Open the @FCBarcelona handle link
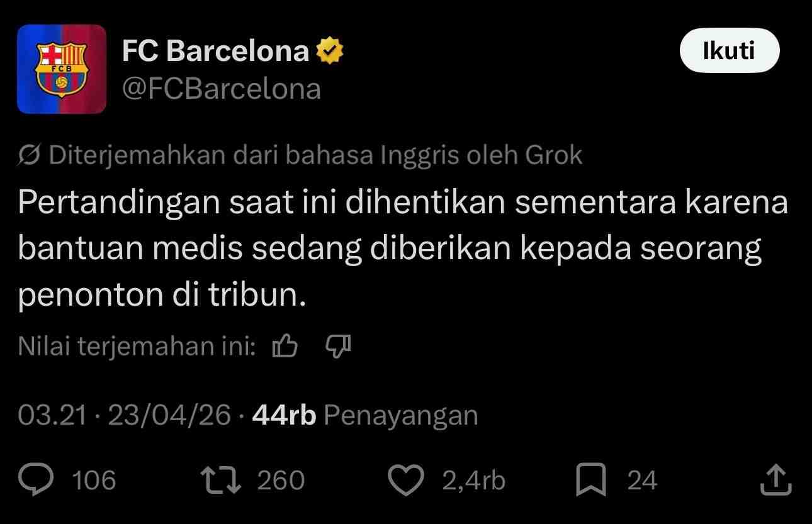The image size is (812, 524). 221,88
